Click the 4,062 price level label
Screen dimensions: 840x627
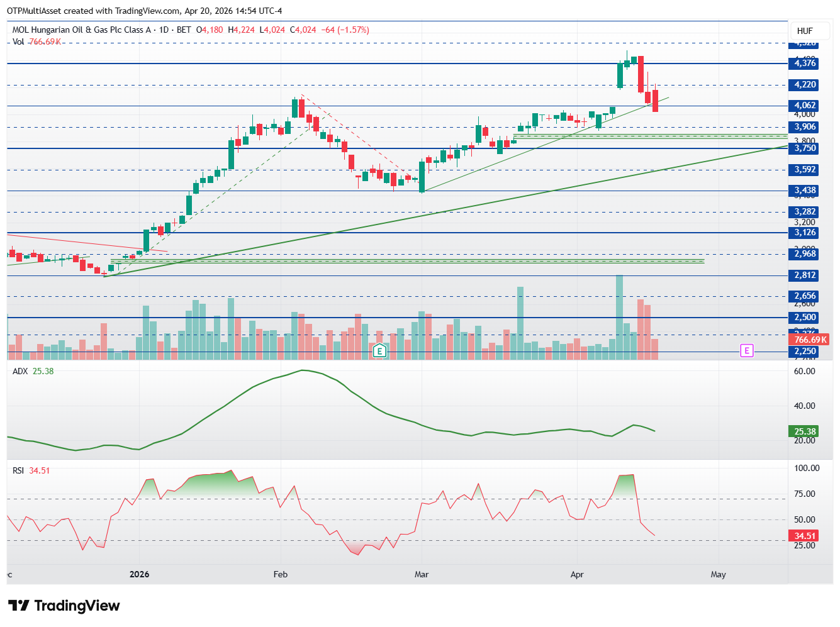click(805, 106)
